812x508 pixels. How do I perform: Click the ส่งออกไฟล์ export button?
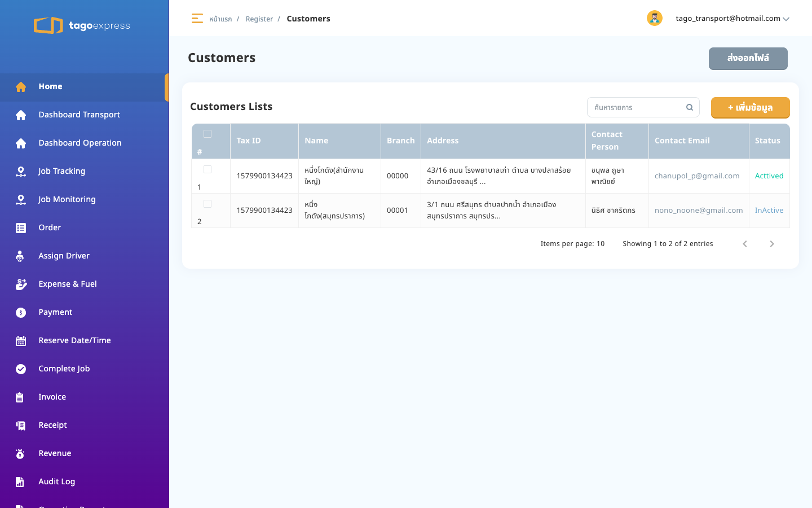click(x=748, y=58)
